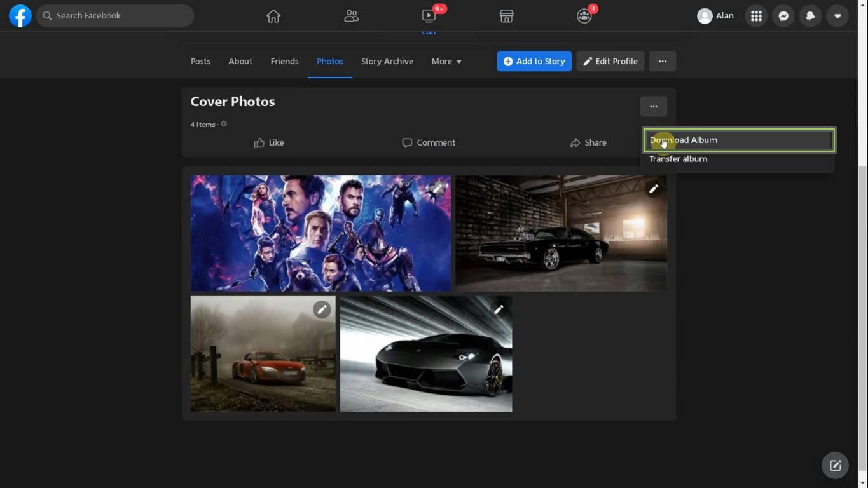868x488 pixels.
Task: Edit the red Audi photo
Action: point(322,309)
